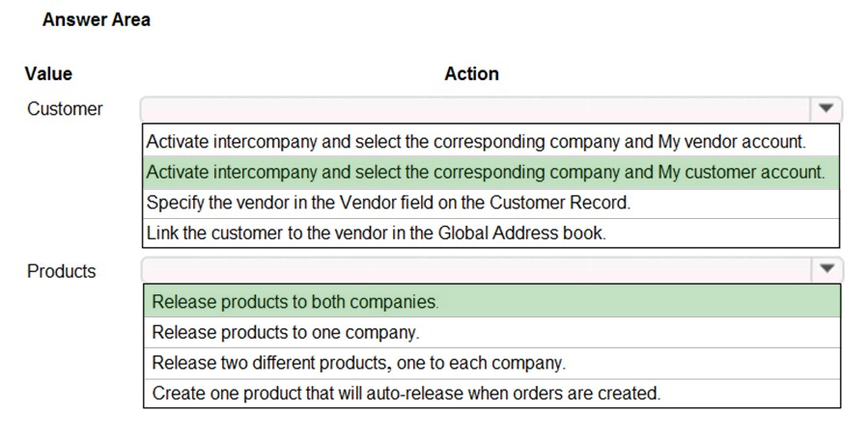Select 'Release products to both companies'
Image resolution: width=868 pixels, height=439 pixels.
pos(491,301)
